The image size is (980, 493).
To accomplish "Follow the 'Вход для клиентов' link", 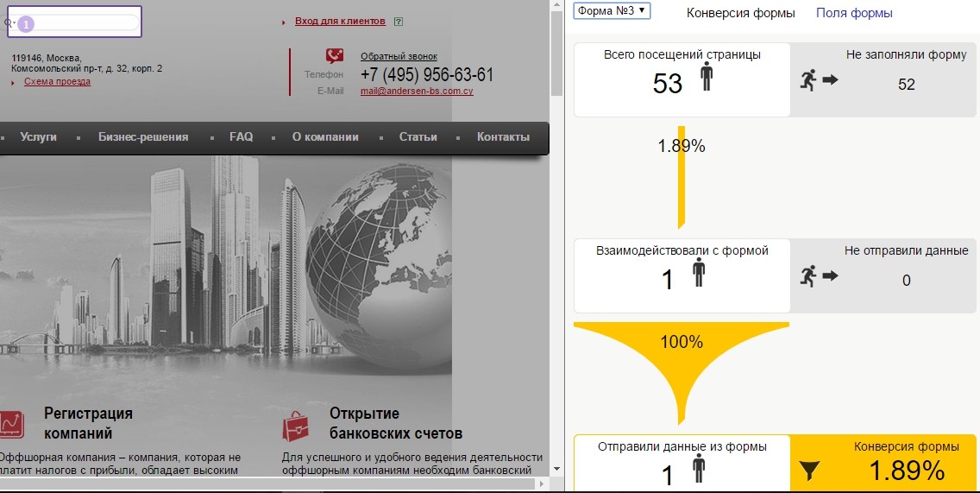I will 340,21.
